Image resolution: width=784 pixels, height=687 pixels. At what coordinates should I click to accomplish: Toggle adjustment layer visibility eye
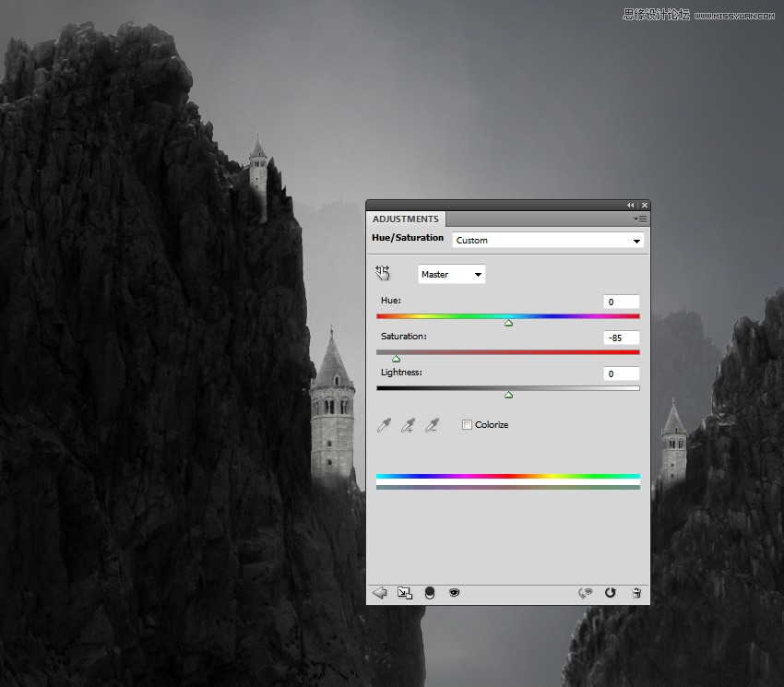point(454,593)
